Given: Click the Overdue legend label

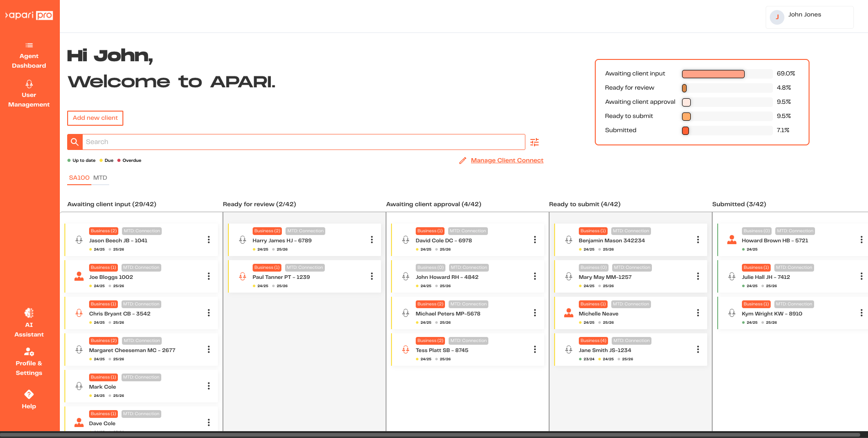Looking at the screenshot, I should (x=132, y=160).
